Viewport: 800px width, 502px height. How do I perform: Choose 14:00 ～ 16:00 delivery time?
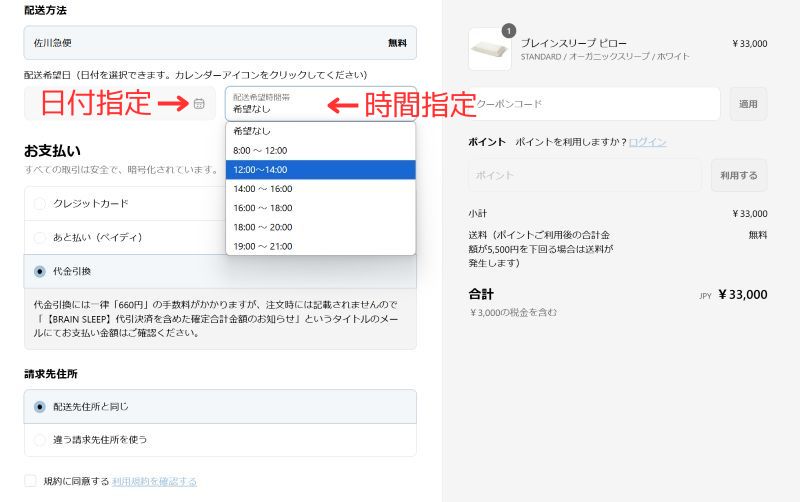point(320,188)
